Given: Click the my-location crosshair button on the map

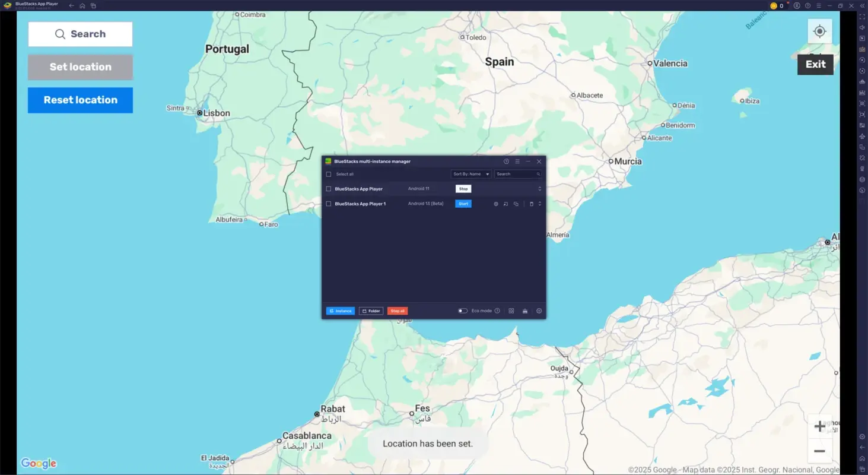Looking at the screenshot, I should tap(819, 31).
